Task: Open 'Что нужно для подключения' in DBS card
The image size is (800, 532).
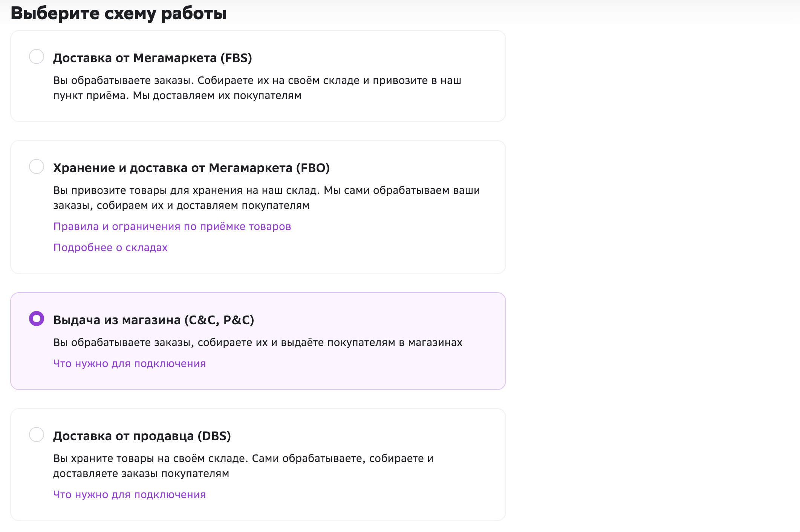Action: [130, 495]
